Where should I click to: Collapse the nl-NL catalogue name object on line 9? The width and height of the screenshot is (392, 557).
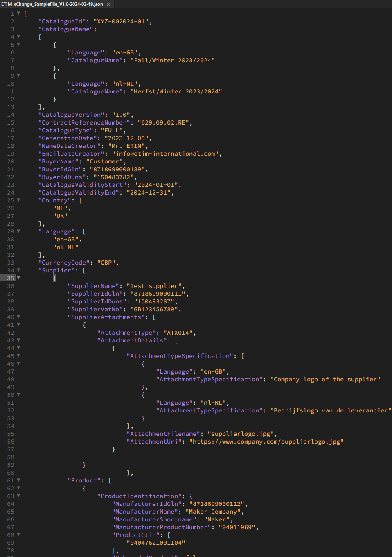(18, 75)
